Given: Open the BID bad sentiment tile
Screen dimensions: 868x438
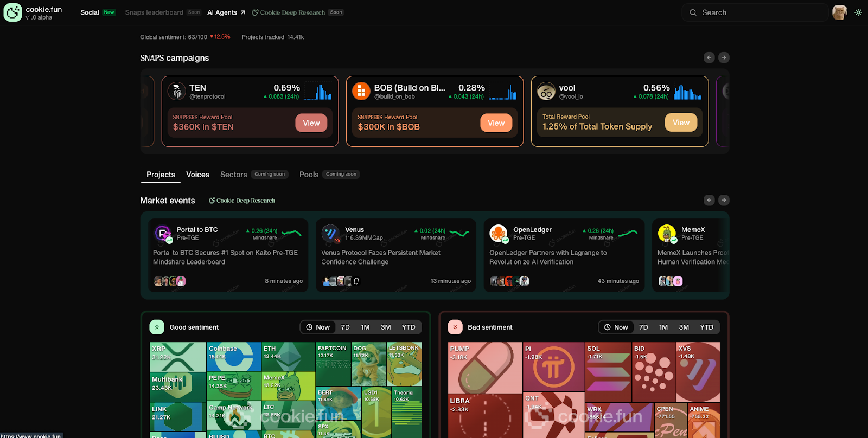Looking at the screenshot, I should click(x=654, y=372).
